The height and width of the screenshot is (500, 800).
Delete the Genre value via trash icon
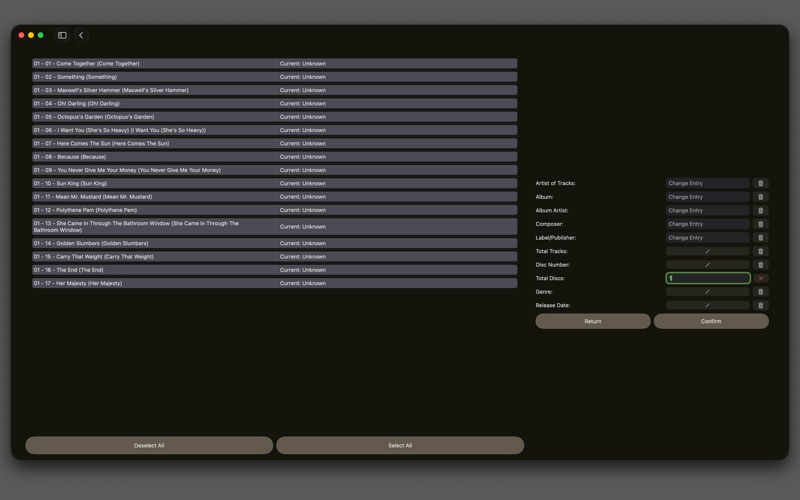760,292
